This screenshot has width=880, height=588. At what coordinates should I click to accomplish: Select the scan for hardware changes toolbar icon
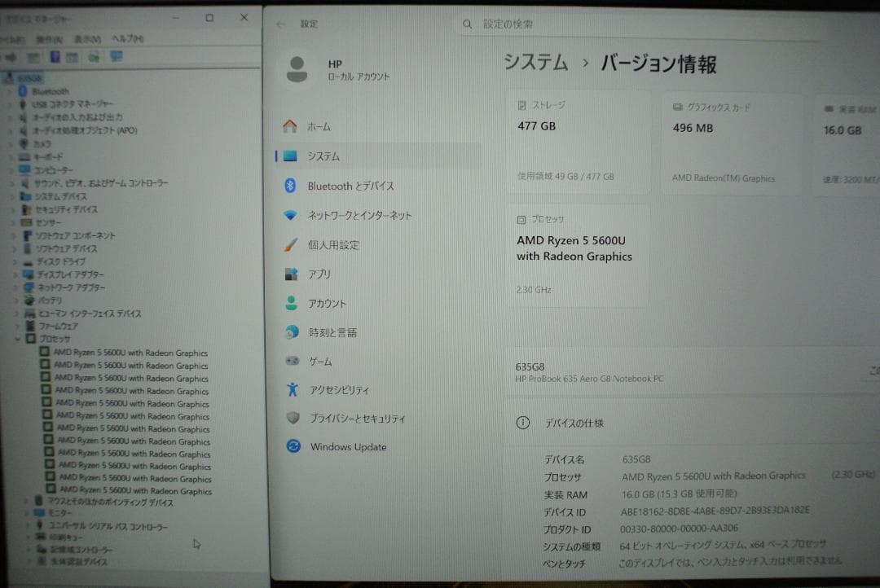[92, 57]
